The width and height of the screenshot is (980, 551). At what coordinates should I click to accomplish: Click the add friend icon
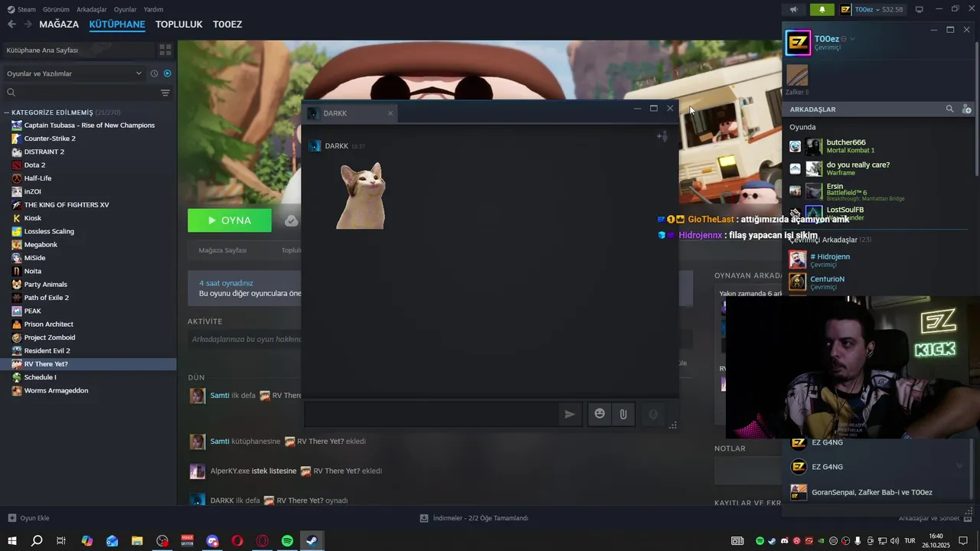966,109
